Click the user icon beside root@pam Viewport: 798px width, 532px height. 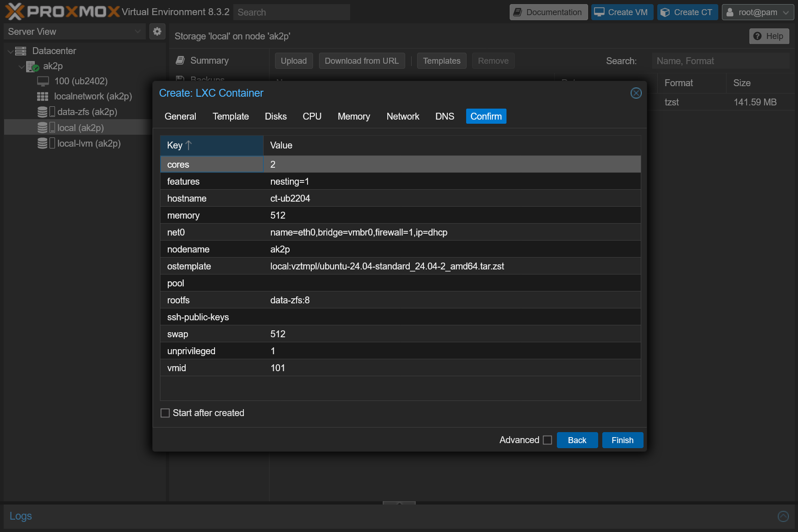730,12
